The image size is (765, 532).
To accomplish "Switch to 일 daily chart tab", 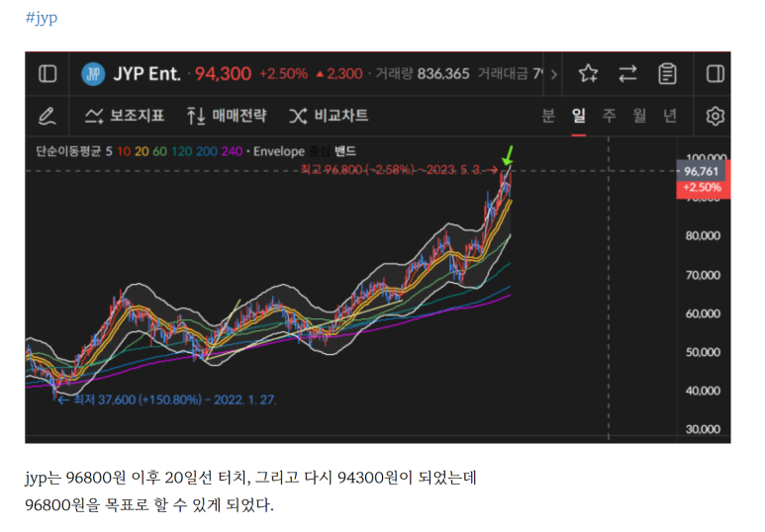I will (579, 116).
